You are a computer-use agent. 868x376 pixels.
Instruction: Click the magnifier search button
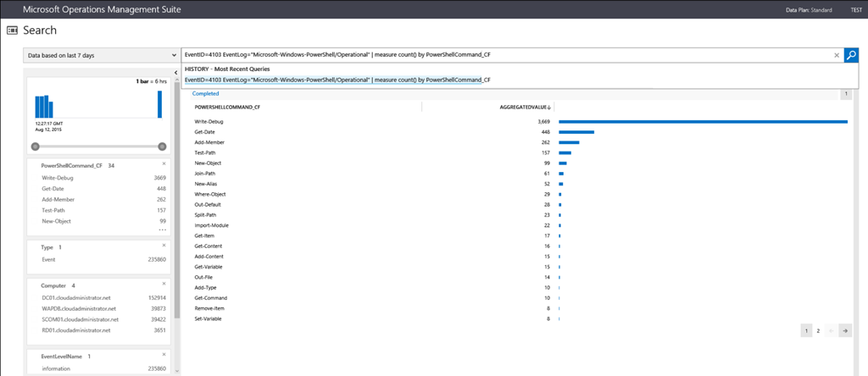(851, 55)
